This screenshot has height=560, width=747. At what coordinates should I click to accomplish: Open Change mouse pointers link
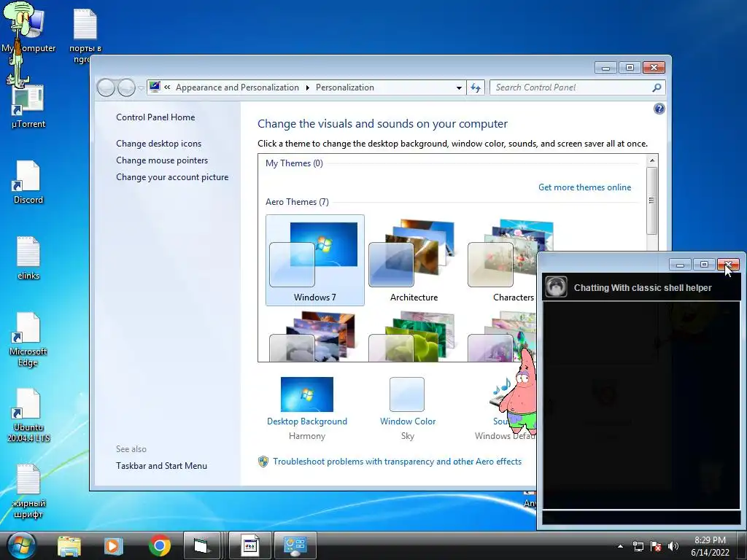pyautogui.click(x=162, y=160)
